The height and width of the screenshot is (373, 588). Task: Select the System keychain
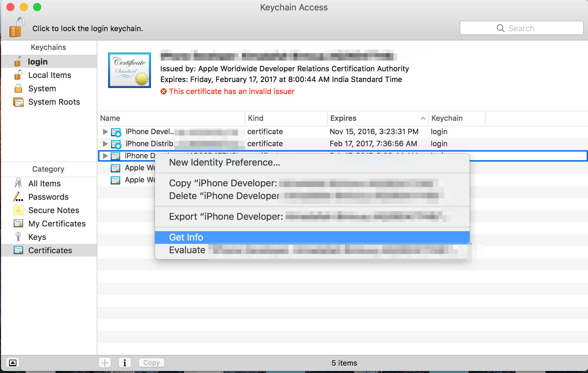click(49, 88)
